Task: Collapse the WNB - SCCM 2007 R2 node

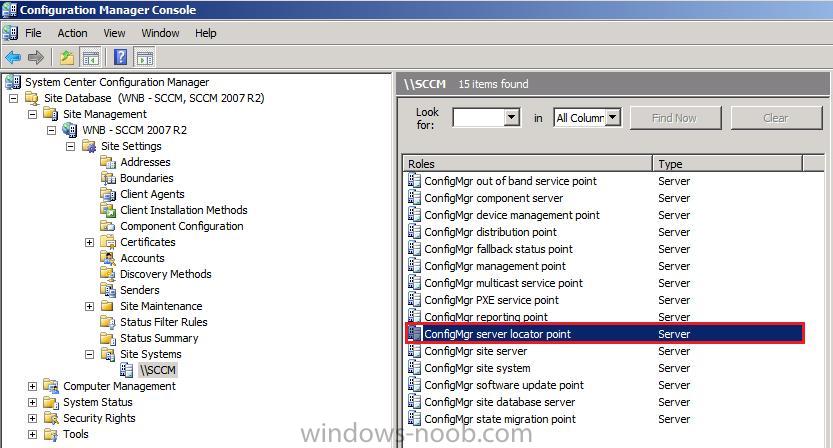Action: pyautogui.click(x=51, y=130)
